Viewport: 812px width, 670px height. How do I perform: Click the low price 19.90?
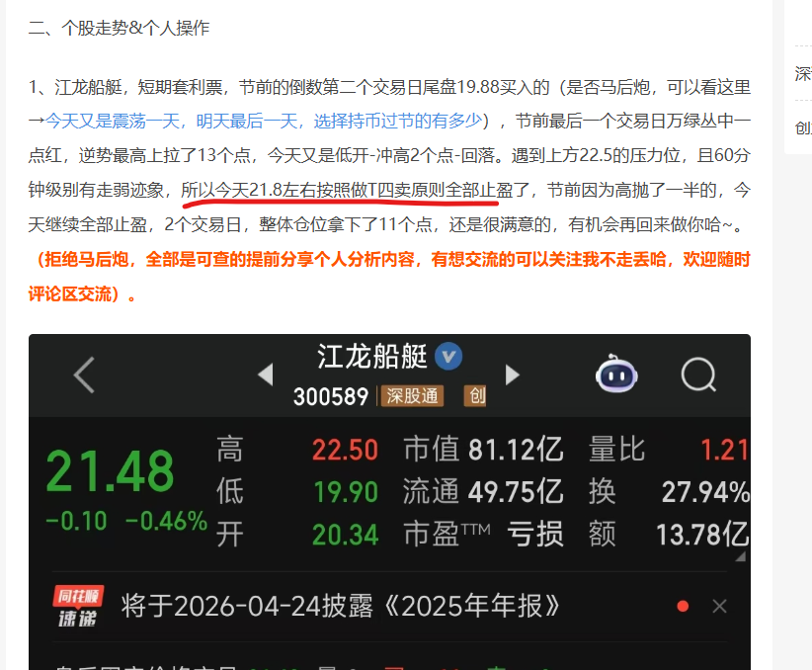tap(346, 492)
